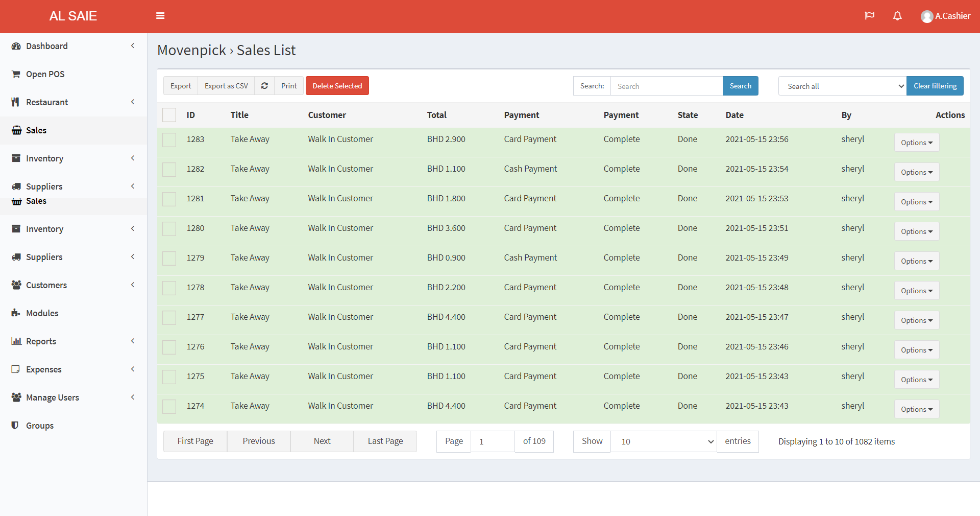This screenshot has height=516, width=980.
Task: Click the refresh icon in the toolbar
Action: point(264,86)
